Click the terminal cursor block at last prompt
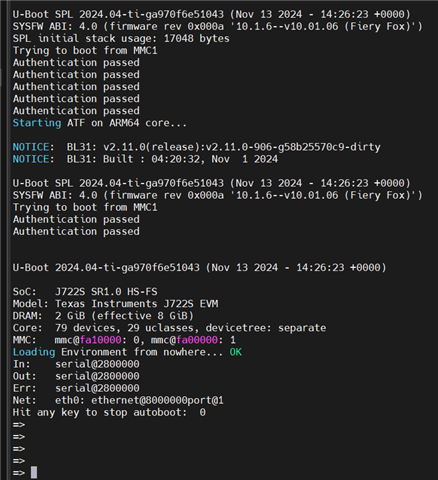 pyautogui.click(x=34, y=472)
